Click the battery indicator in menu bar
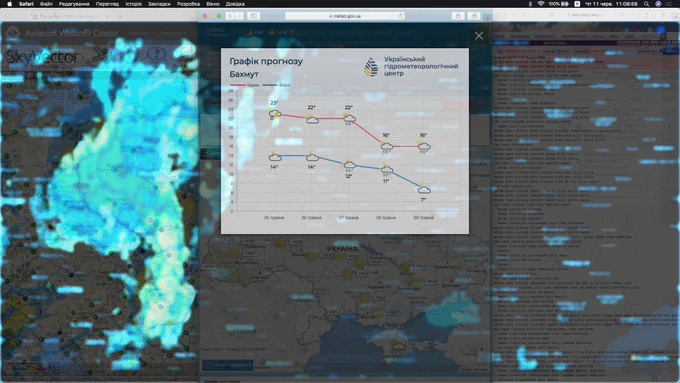The height and width of the screenshot is (383, 680). point(559,4)
